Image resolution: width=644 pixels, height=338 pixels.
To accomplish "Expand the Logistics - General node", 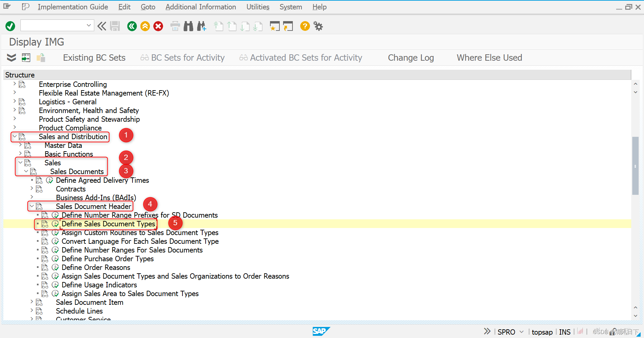I will coord(15,102).
